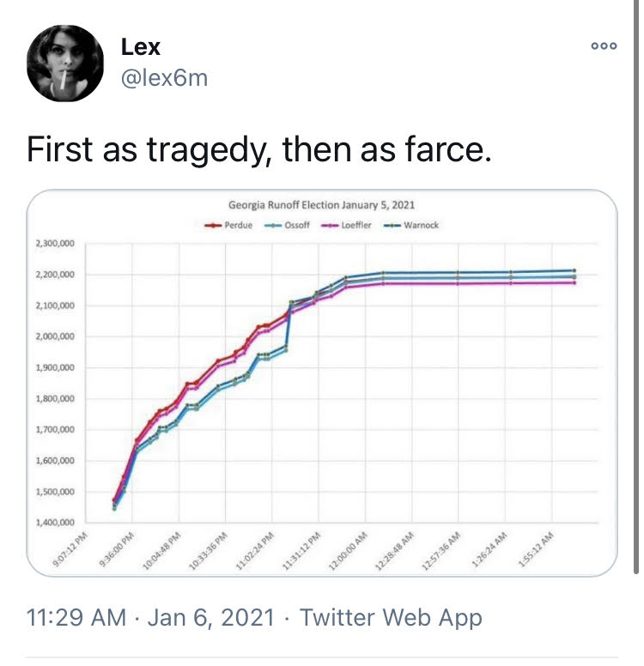
Task: Click the Perdue red legend marker
Action: 214,226
